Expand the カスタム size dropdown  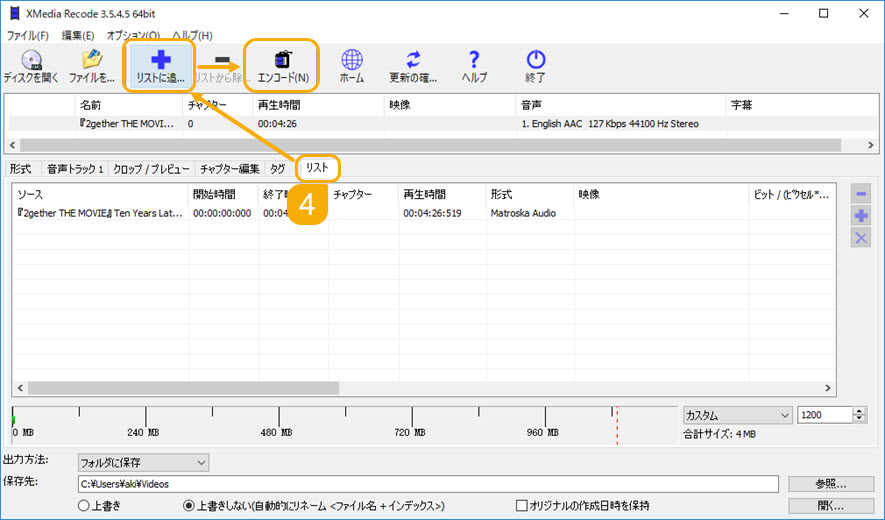[737, 415]
